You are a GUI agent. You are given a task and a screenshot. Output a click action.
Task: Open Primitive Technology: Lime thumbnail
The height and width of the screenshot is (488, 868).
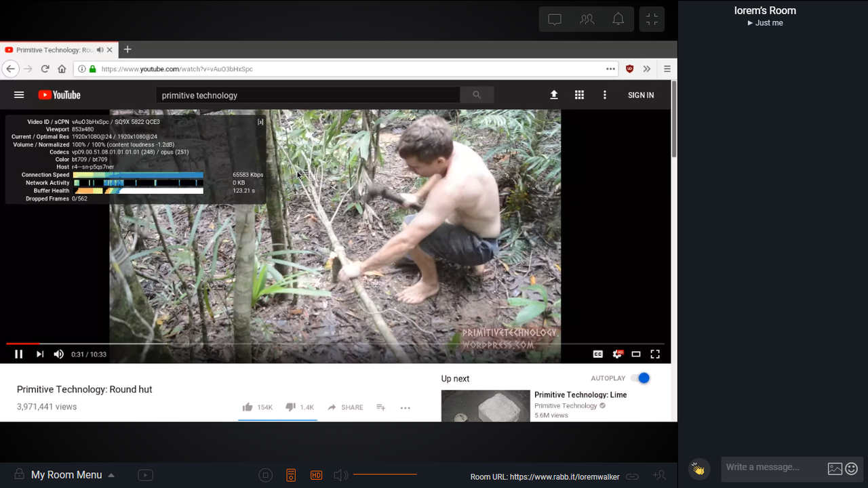point(486,405)
